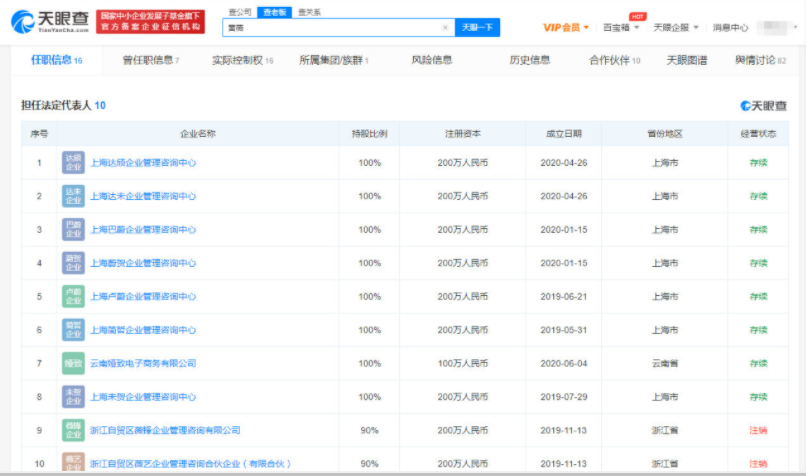Open 上海蔚贺企业管理咨询中心 link
Screen dimensions: 806x476
tap(143, 263)
